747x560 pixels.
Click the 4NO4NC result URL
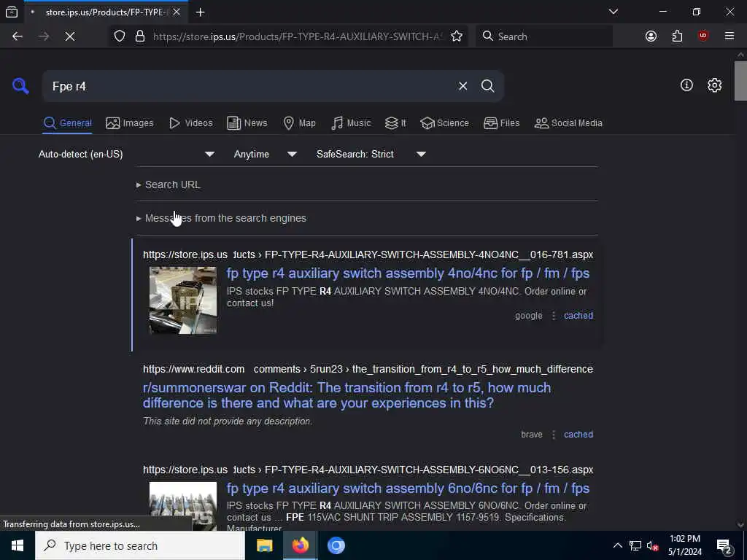368,254
